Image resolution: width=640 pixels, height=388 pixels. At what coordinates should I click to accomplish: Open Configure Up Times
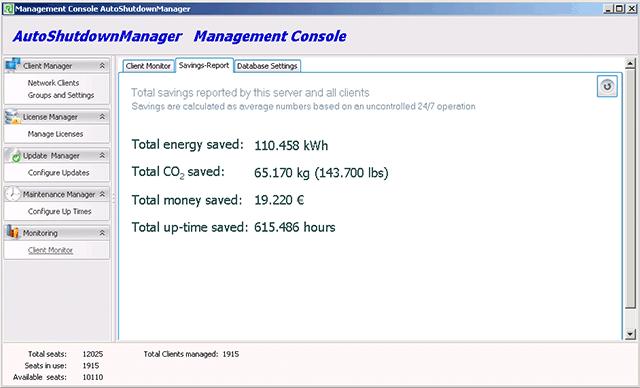(60, 211)
